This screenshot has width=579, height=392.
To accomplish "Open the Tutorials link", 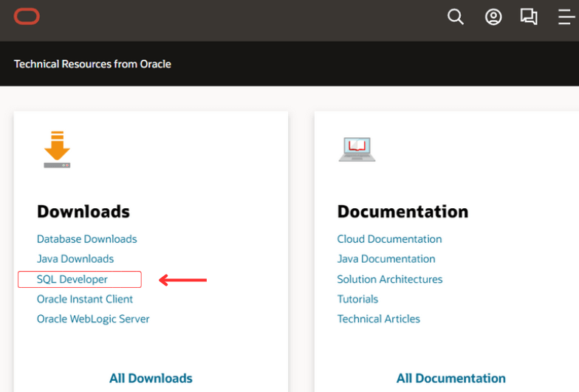I will [x=357, y=299].
